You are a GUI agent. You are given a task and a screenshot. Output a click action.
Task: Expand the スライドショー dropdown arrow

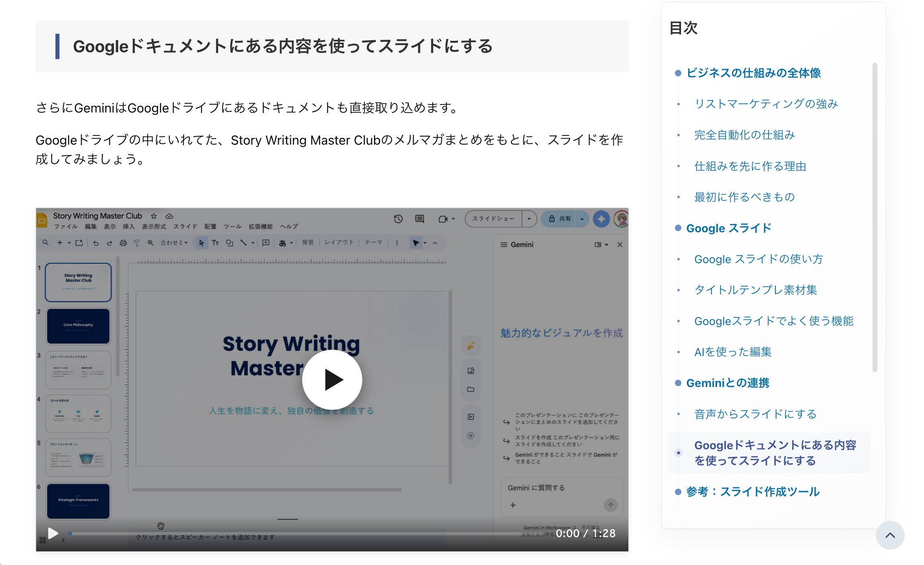click(529, 219)
